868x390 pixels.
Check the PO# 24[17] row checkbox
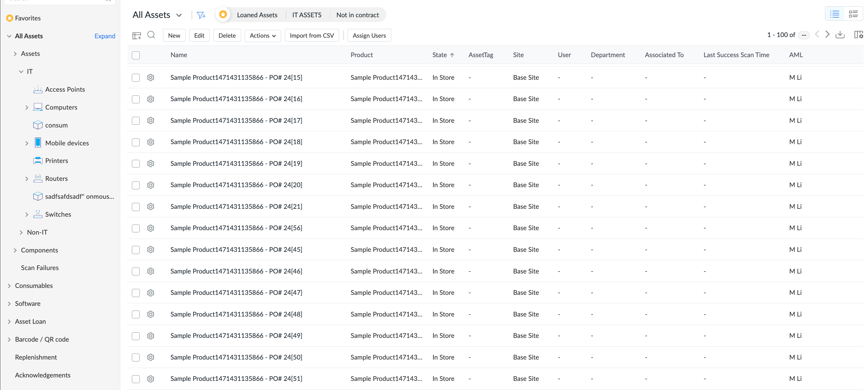136,121
